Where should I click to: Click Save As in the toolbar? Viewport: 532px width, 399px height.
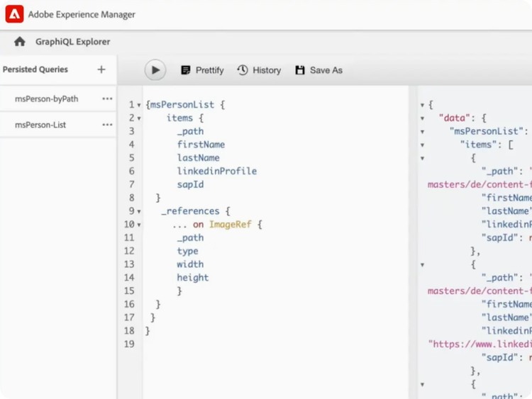coord(318,70)
